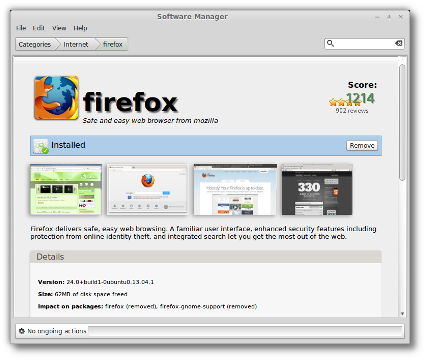Minimize the Software Manager window
Viewport: 426px width, 360px height.
tap(377, 17)
